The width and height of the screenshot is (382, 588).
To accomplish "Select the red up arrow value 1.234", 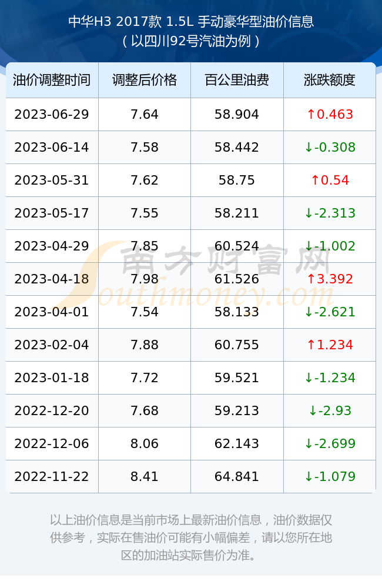I will [330, 345].
